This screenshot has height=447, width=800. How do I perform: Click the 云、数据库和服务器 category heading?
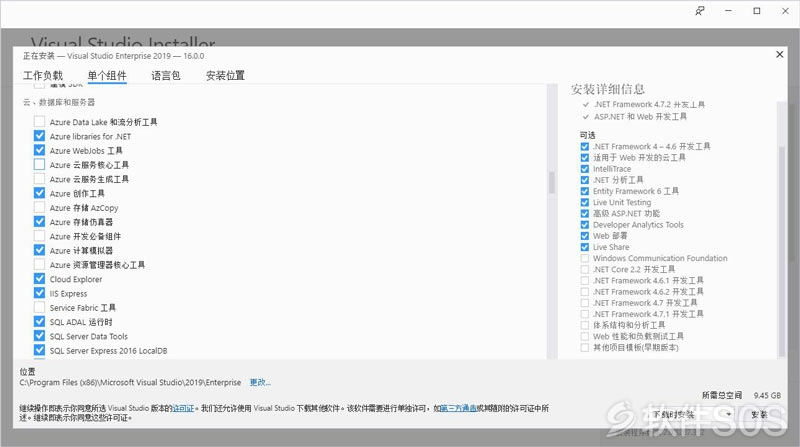tap(59, 102)
